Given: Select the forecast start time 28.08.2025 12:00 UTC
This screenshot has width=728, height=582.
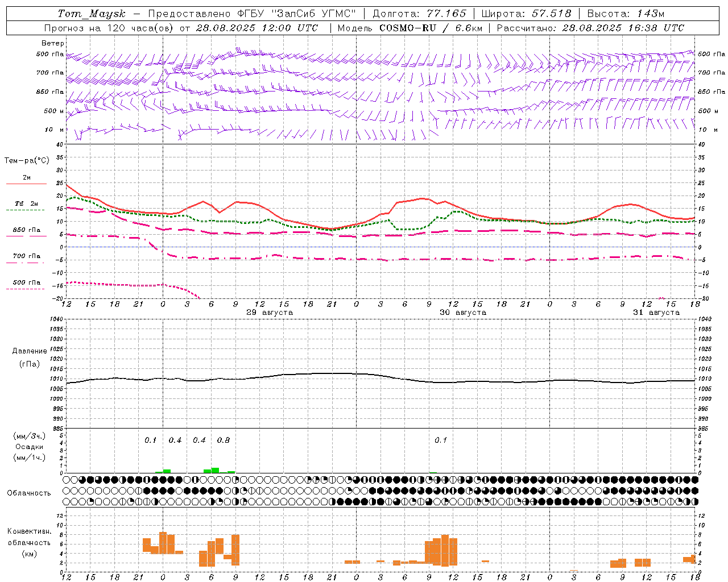Looking at the screenshot, I should (257, 28).
